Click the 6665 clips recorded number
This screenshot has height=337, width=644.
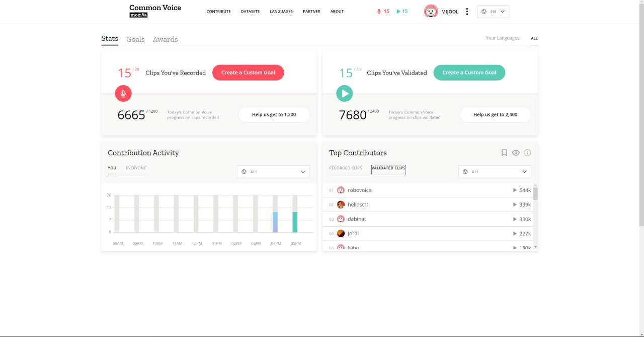[x=131, y=115]
